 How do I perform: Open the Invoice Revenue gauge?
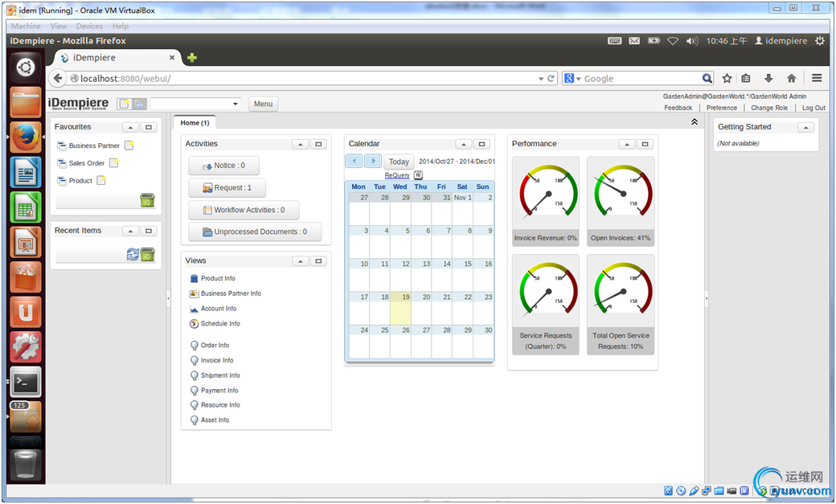tap(546, 201)
